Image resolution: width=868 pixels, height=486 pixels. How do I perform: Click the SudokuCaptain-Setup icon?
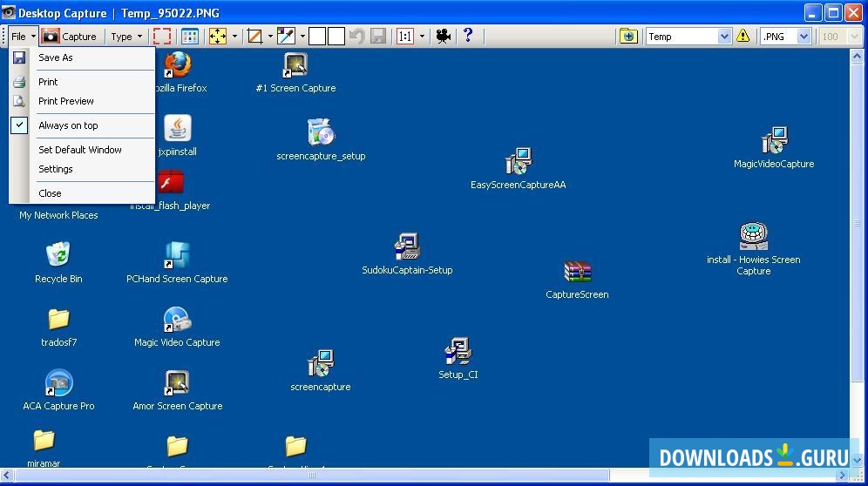(407, 246)
